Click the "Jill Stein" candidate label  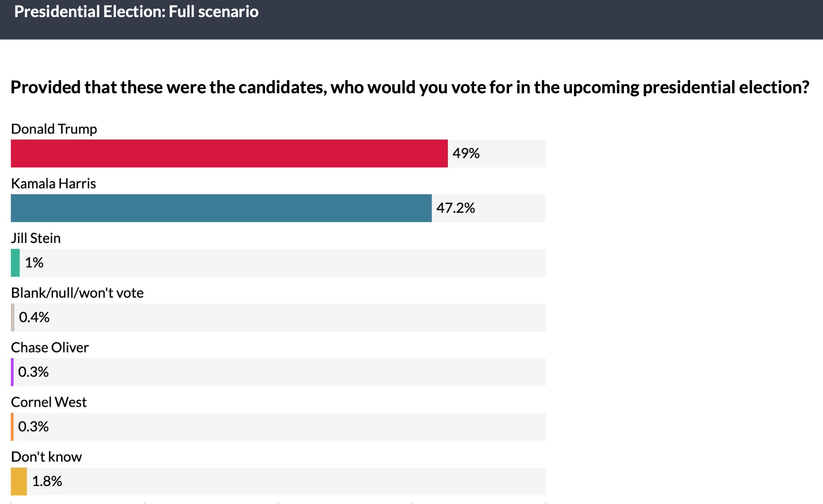(36, 238)
